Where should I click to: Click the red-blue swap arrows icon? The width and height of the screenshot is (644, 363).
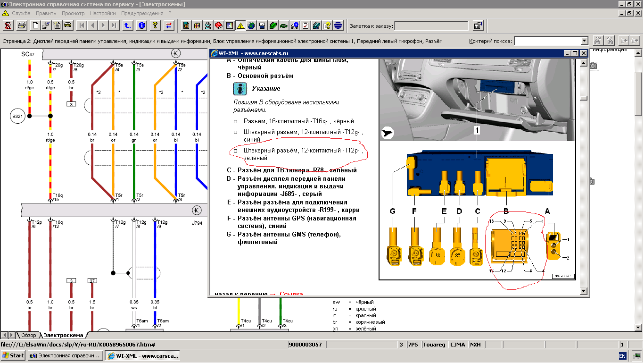169,25
